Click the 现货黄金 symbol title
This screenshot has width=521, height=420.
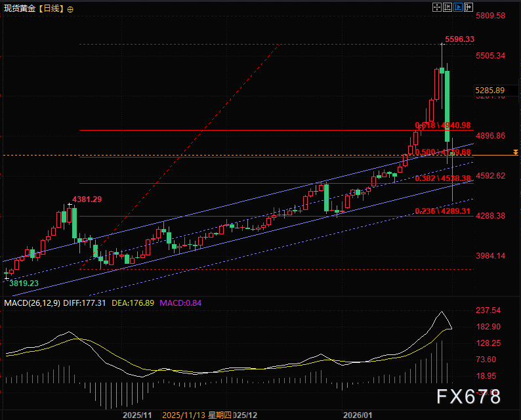pyautogui.click(x=18, y=9)
